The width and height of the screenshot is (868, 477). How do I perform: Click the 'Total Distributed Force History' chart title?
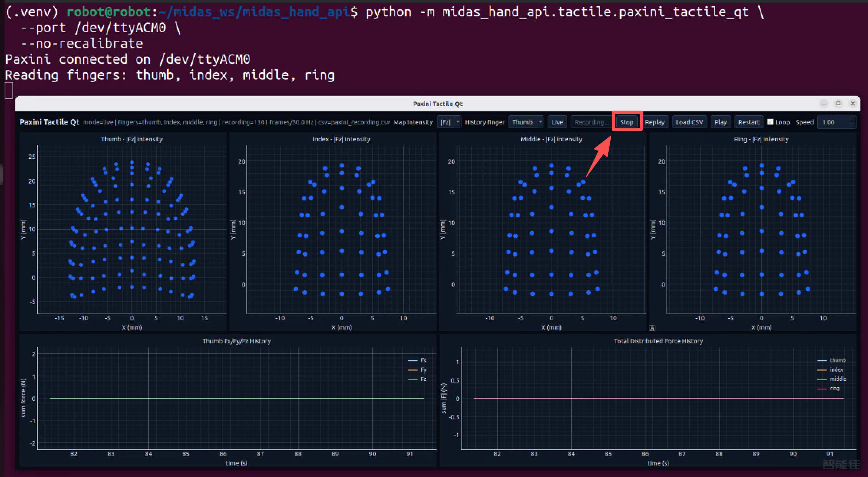pyautogui.click(x=658, y=341)
